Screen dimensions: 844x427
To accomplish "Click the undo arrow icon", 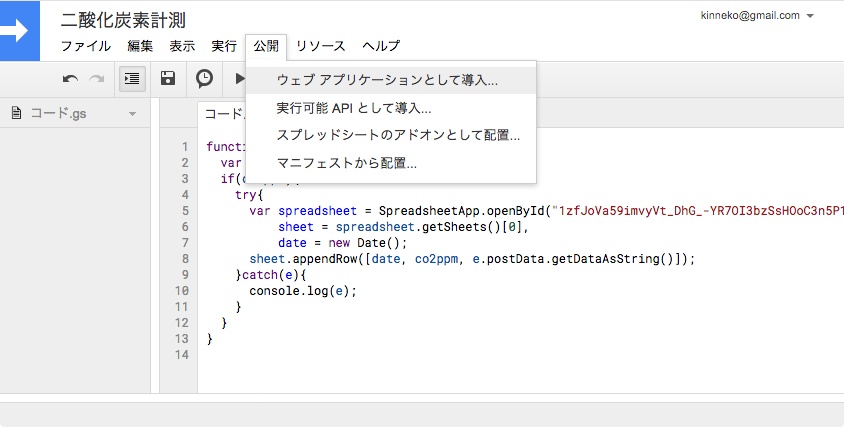I will pyautogui.click(x=70, y=79).
